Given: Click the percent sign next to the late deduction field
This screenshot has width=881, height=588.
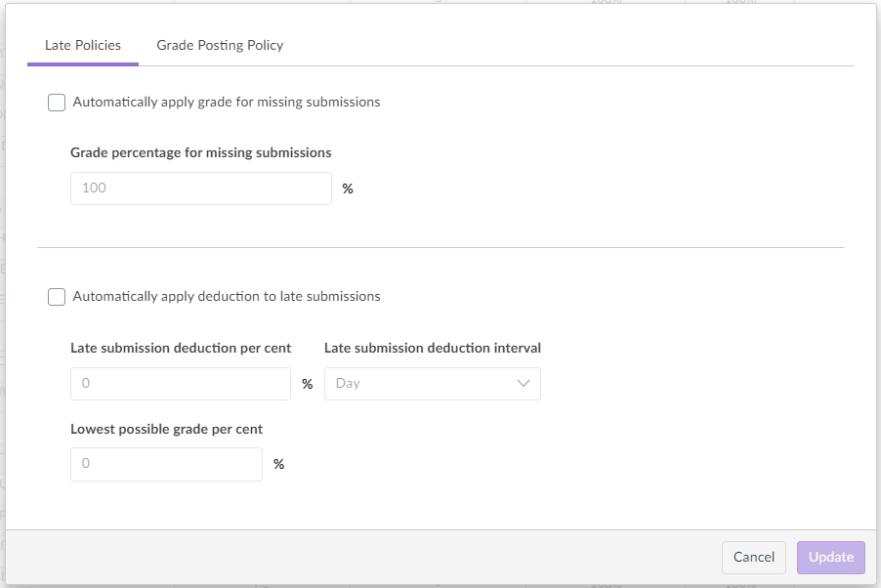Looking at the screenshot, I should 307,385.
